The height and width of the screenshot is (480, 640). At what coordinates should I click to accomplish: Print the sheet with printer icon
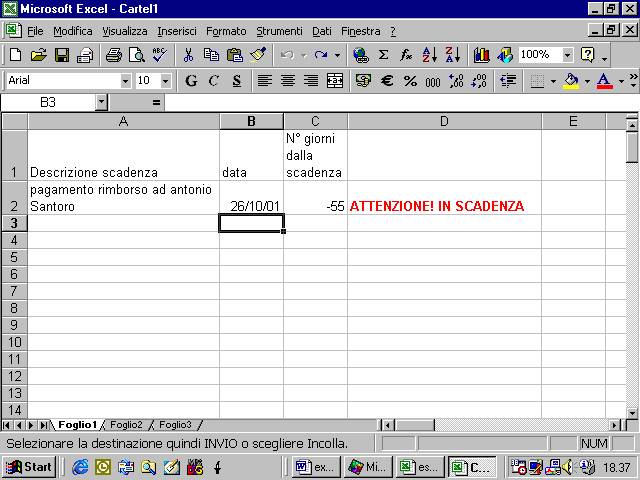pyautogui.click(x=85, y=55)
